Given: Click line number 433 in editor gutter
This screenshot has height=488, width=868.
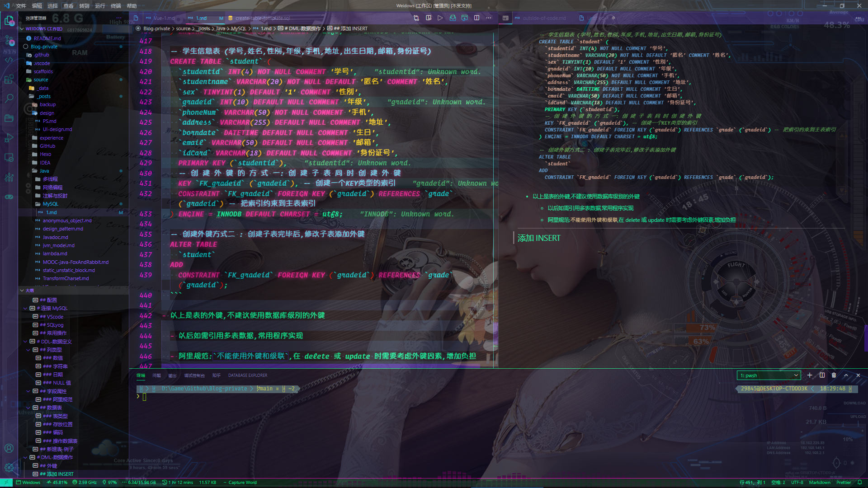Looking at the screenshot, I should pos(146,214).
